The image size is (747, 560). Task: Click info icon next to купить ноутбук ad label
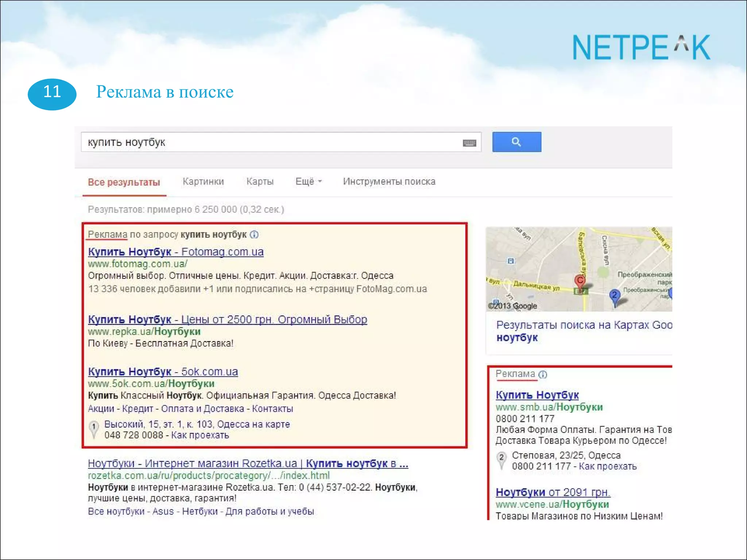pyautogui.click(x=254, y=234)
